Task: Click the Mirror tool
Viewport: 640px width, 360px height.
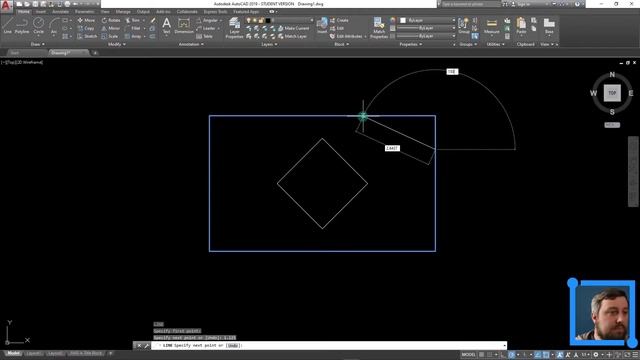Action: coord(111,28)
